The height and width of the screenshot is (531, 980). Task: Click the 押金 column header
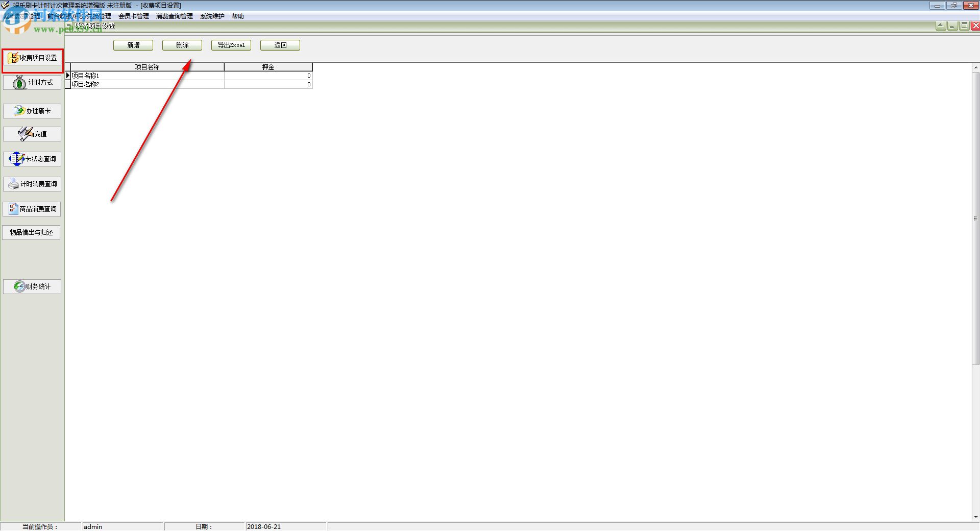pyautogui.click(x=268, y=67)
